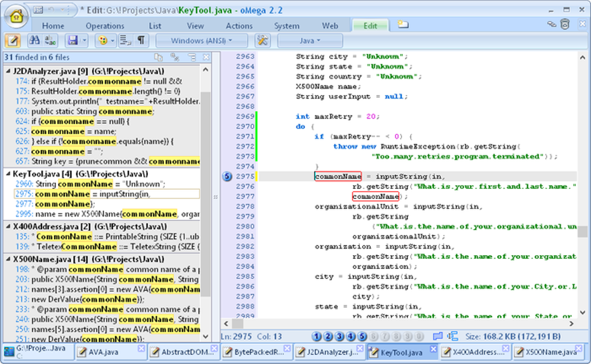Click the recycle bin icon in ribbon
This screenshot has width=591, height=364.
pyautogui.click(x=565, y=24)
